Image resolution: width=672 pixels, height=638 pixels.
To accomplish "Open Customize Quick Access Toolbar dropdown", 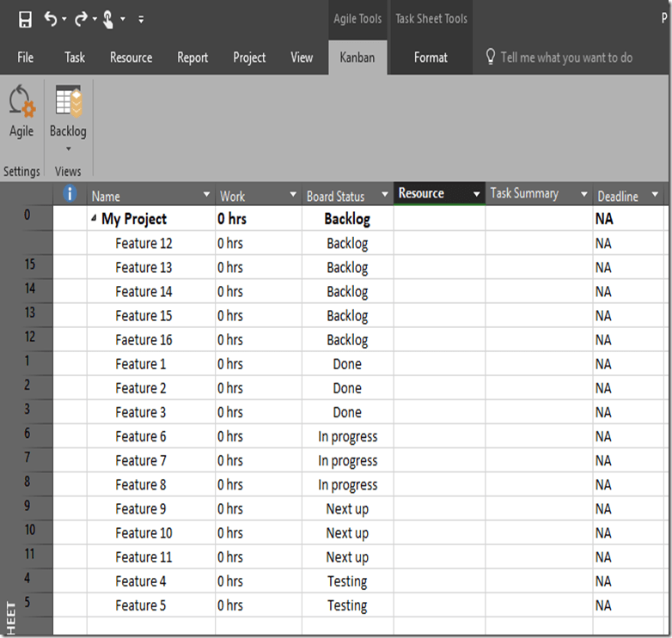I will [141, 19].
